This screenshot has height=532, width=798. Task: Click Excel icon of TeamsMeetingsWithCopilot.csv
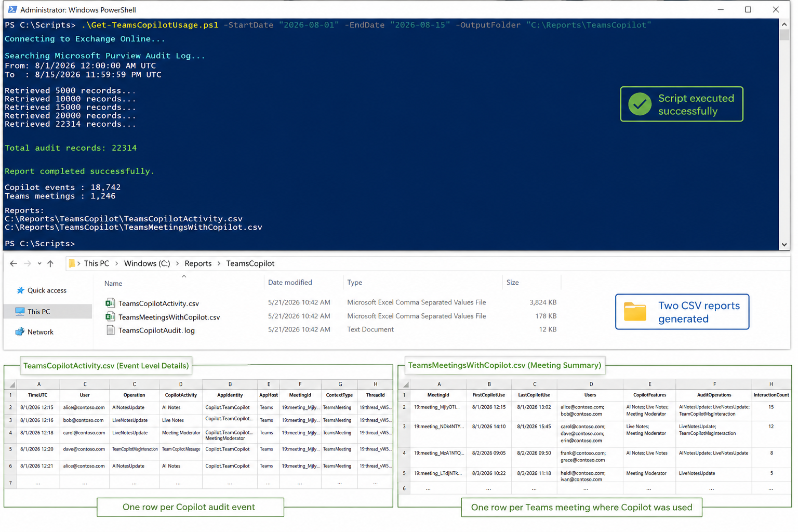110,316
